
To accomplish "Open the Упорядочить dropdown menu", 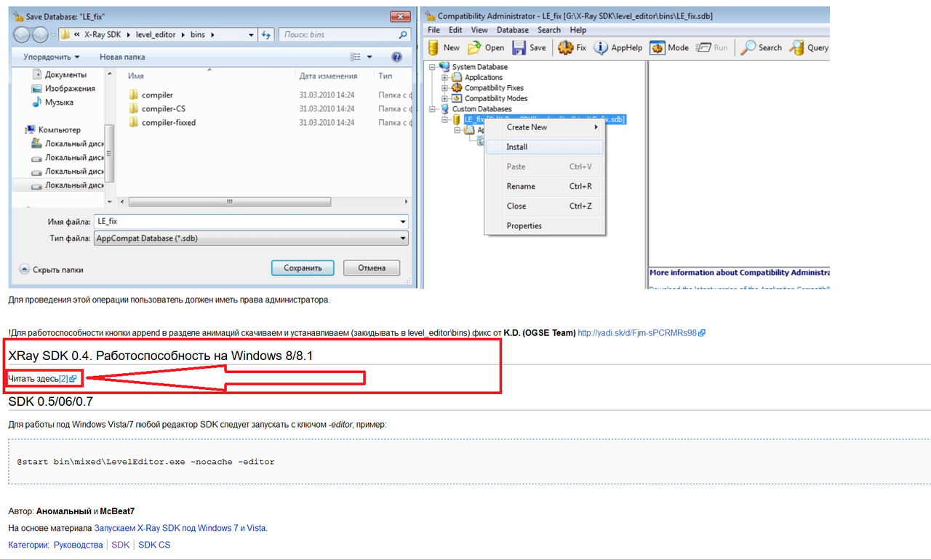I will [x=51, y=57].
